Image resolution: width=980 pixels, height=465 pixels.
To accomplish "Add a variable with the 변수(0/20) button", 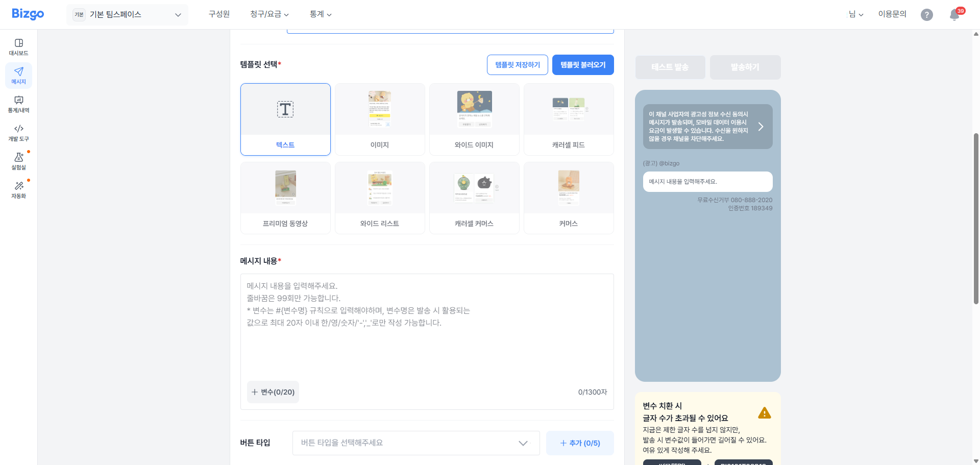I will click(273, 391).
